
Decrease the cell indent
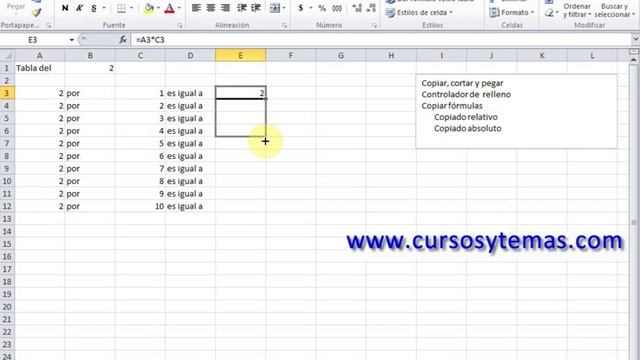click(242, 8)
